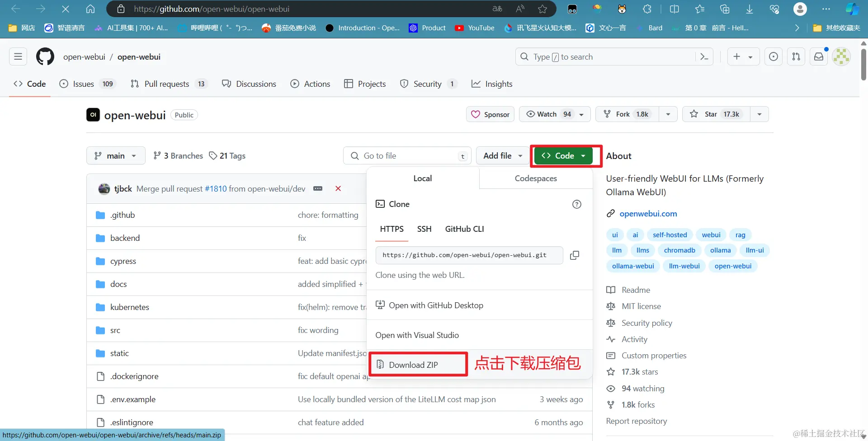Switch to the Pull requests tab
868x441 pixels.
coord(169,84)
